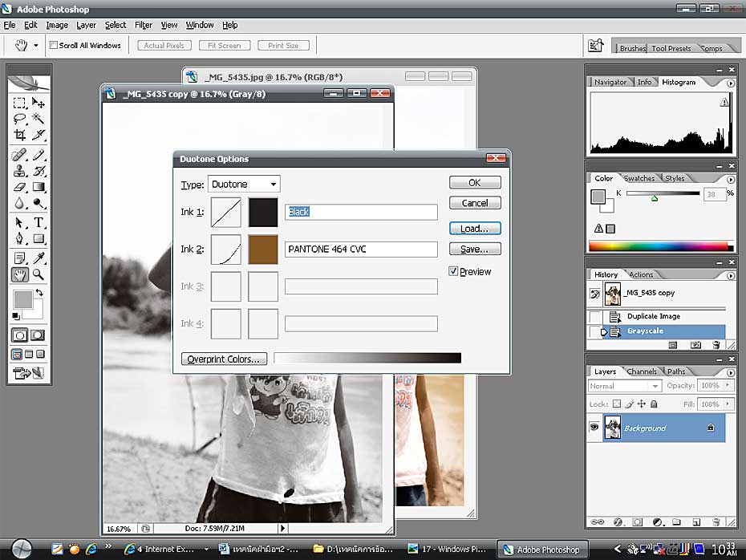Select the Clone Stamp tool
Image resolution: width=746 pixels, height=560 pixels.
click(19, 171)
